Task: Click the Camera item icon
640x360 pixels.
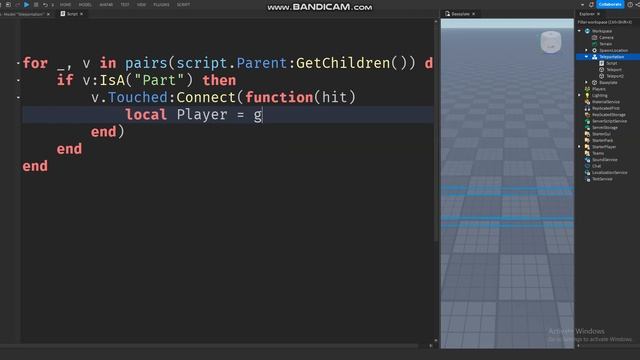Action: click(x=594, y=38)
